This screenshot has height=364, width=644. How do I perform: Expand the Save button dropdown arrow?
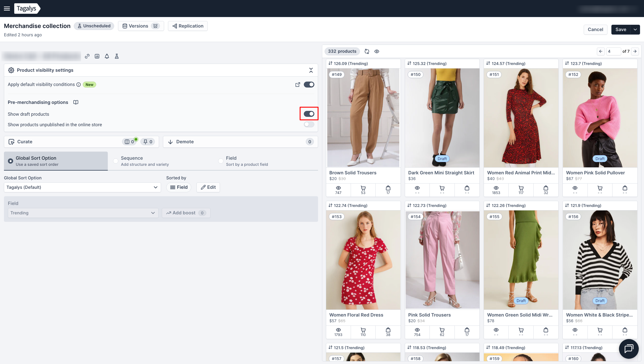[x=635, y=30]
